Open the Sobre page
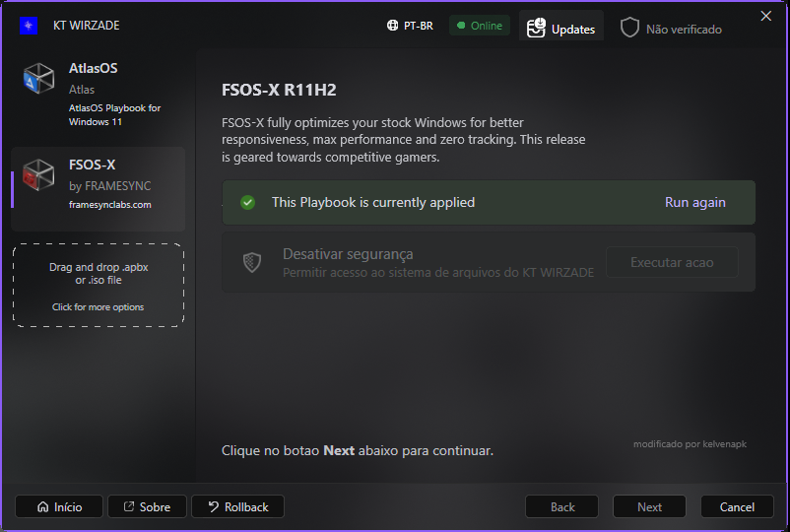This screenshot has height=532, width=790. coord(147,506)
